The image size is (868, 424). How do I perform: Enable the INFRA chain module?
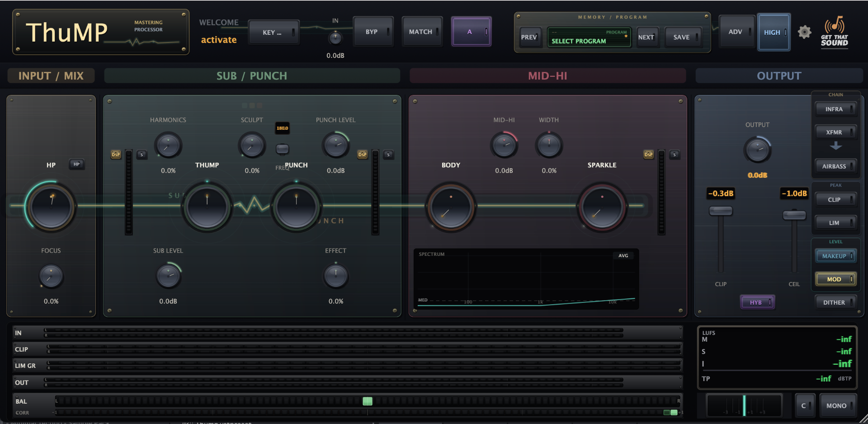click(x=835, y=109)
